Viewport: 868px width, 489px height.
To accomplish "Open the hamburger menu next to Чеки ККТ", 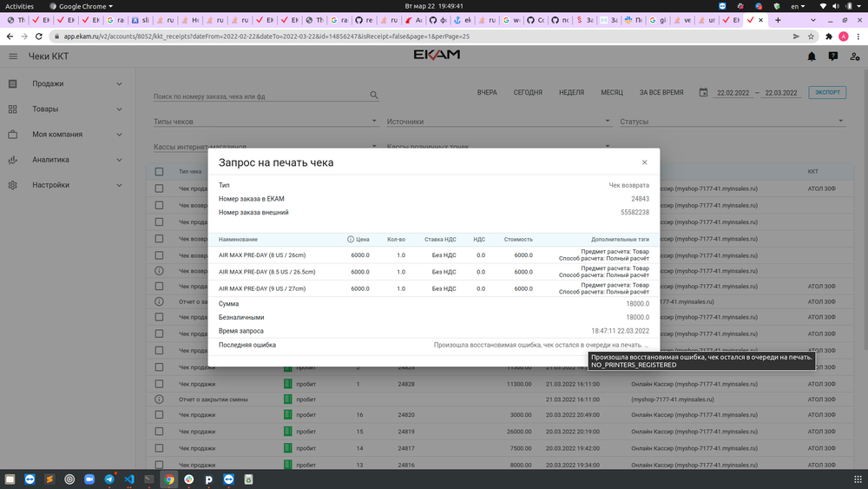I will click(x=13, y=56).
